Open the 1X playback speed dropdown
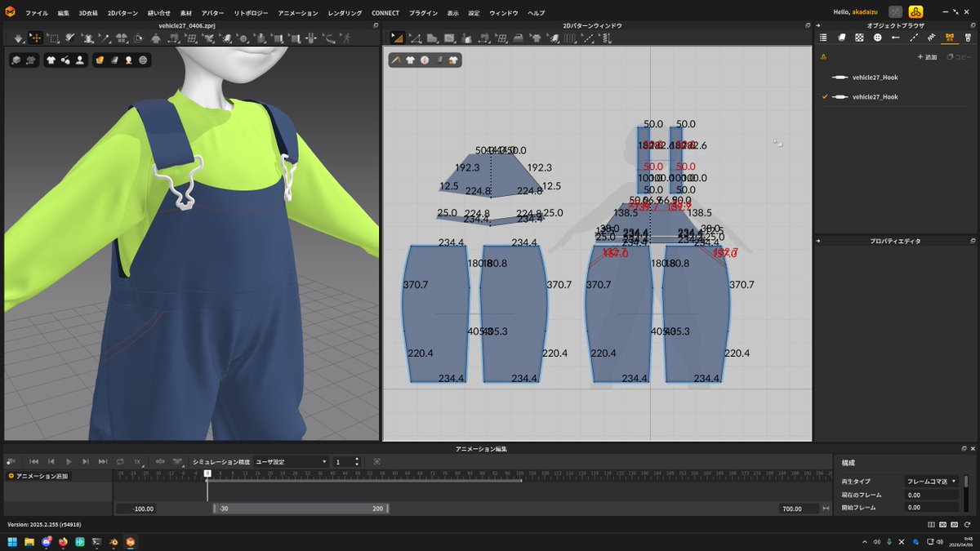980x551 pixels. point(139,462)
